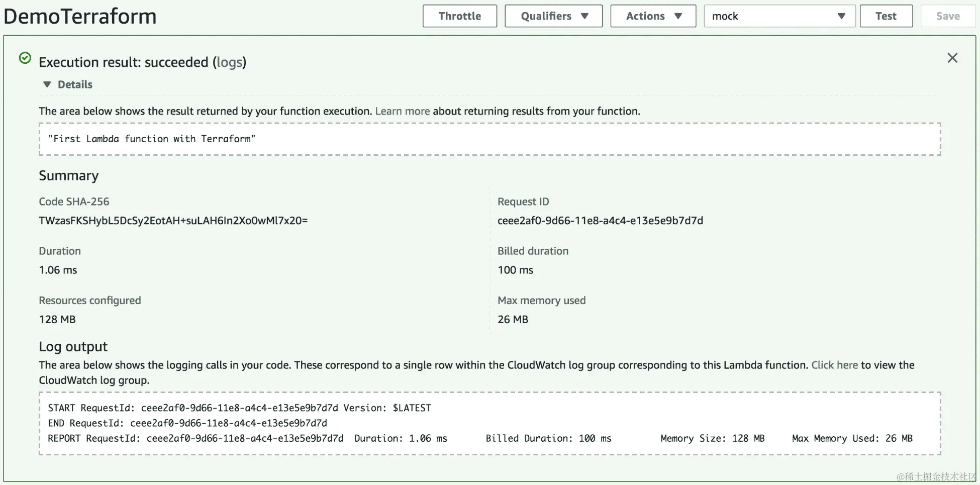Click the END RequestId log line
Image resolution: width=980 pixels, height=485 pixels.
187,423
